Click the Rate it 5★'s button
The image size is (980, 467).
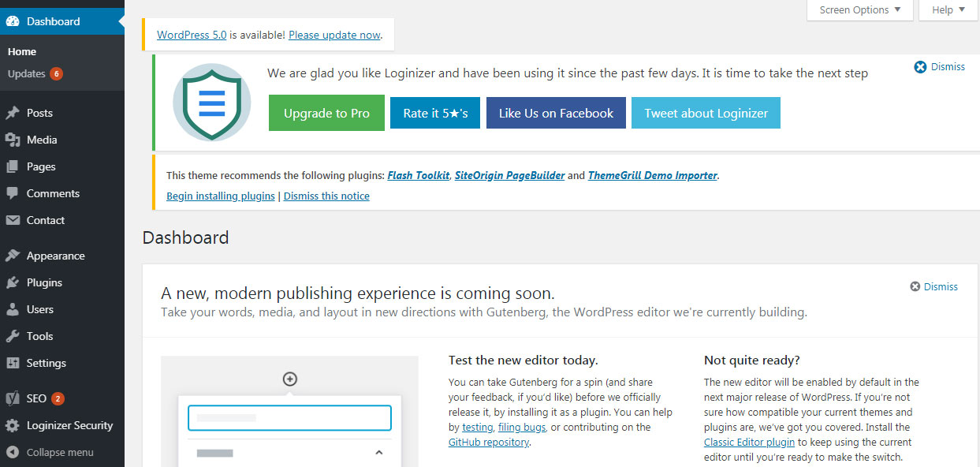coord(435,113)
